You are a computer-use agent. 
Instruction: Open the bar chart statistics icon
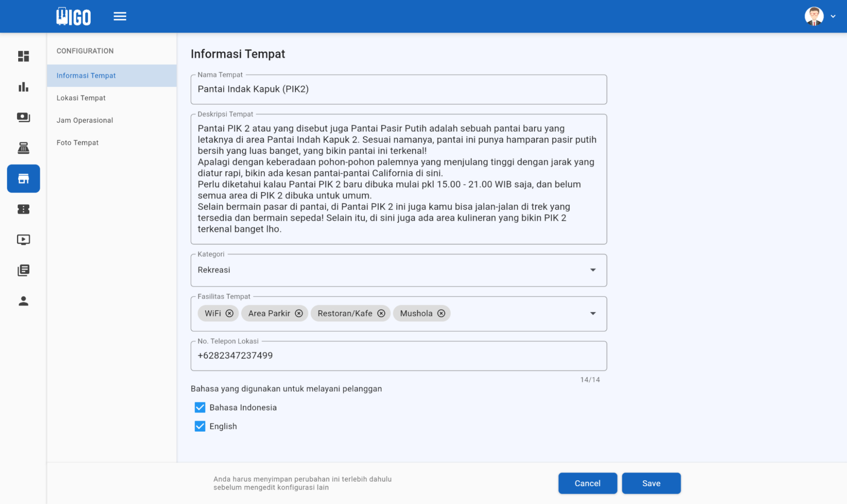(x=23, y=87)
